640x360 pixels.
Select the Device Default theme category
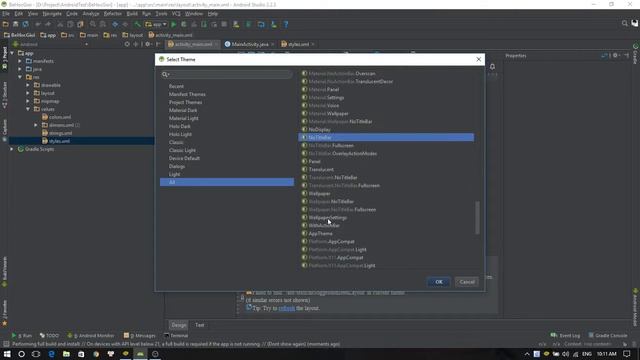click(184, 158)
